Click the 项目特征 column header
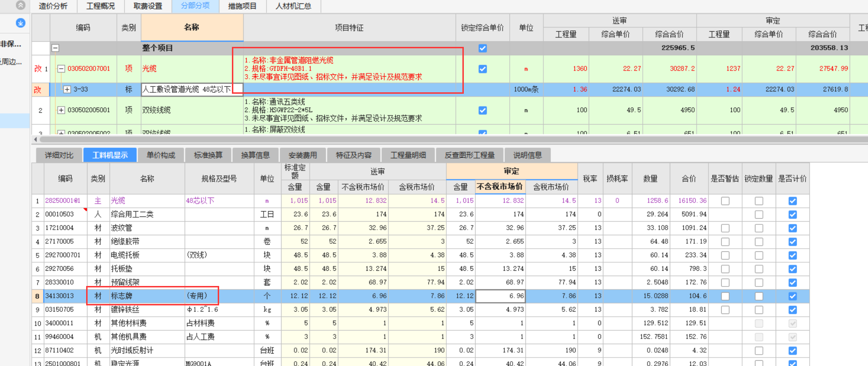The height and width of the screenshot is (366, 868). 349,27
